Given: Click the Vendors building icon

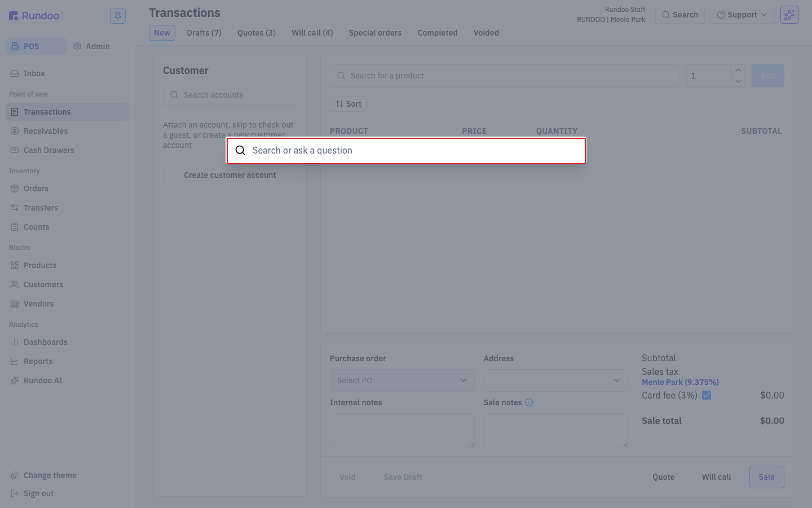Looking at the screenshot, I should click(15, 304).
